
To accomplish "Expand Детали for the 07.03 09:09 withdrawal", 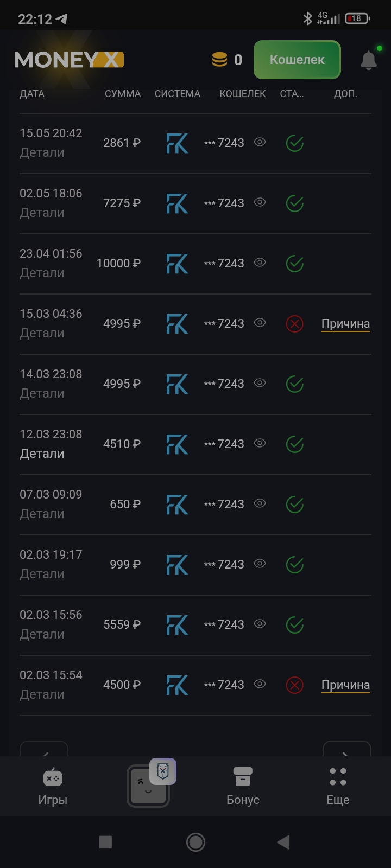I will [x=42, y=514].
